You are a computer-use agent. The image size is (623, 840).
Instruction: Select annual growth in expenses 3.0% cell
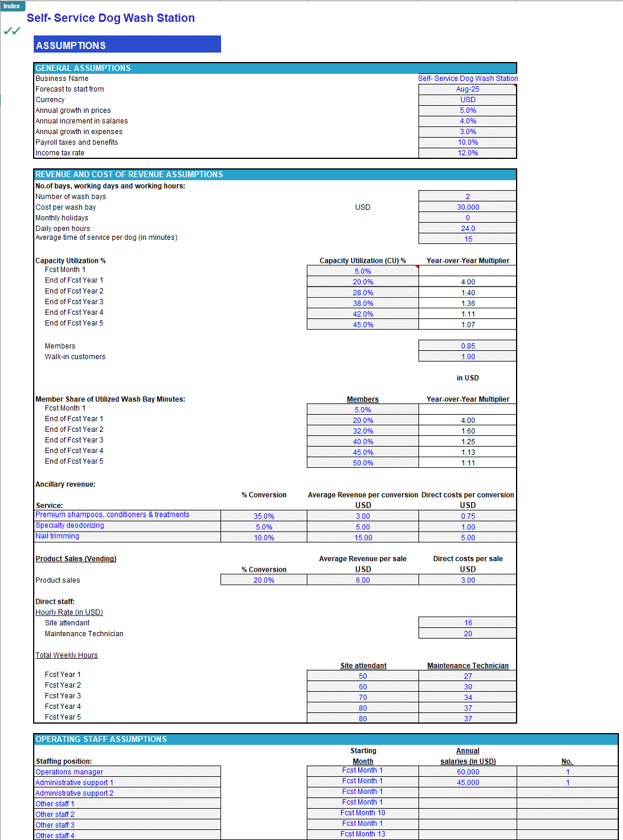(468, 132)
